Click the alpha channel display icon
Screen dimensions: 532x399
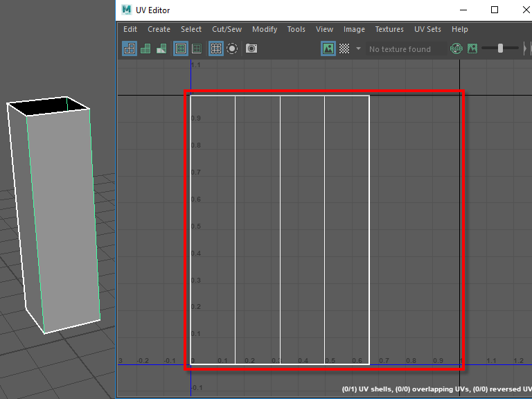(x=472, y=48)
